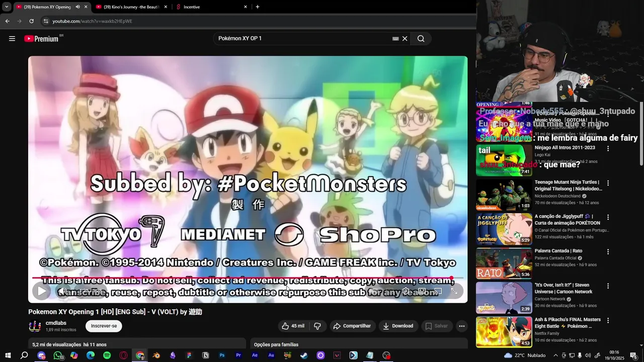Click the page vertical scrollbar
Viewport: 644px width, 362px height.
(x=641, y=134)
